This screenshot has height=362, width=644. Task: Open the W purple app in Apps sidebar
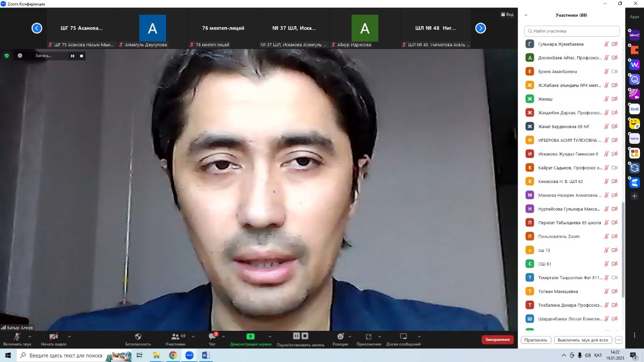point(634,65)
